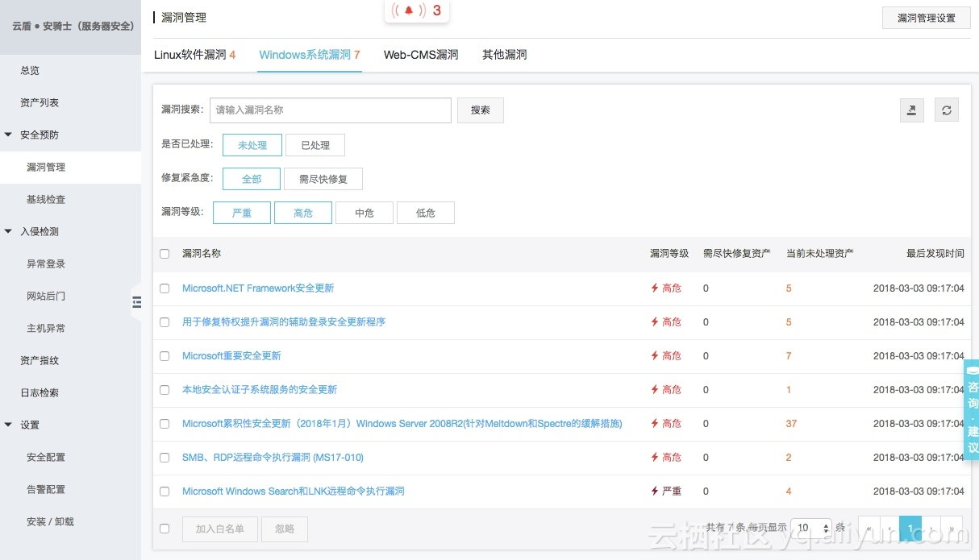This screenshot has width=979, height=560.
Task: Go to the first page with « arrow
Action: (869, 529)
